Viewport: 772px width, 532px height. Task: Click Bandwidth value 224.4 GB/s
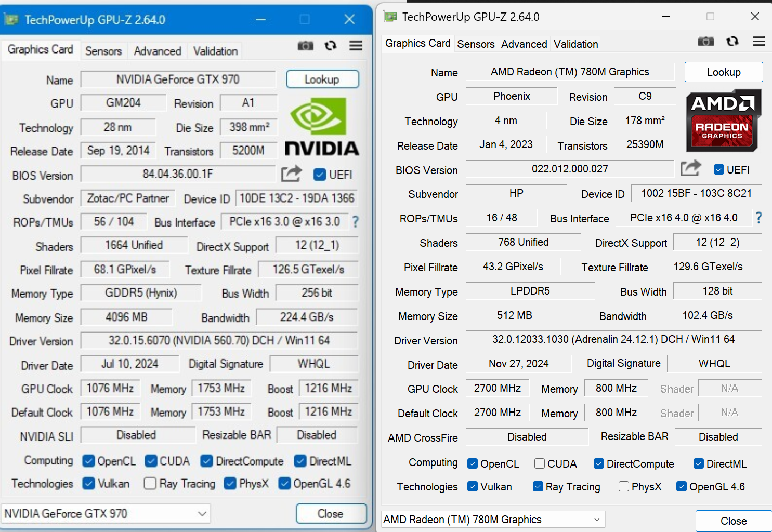click(307, 317)
